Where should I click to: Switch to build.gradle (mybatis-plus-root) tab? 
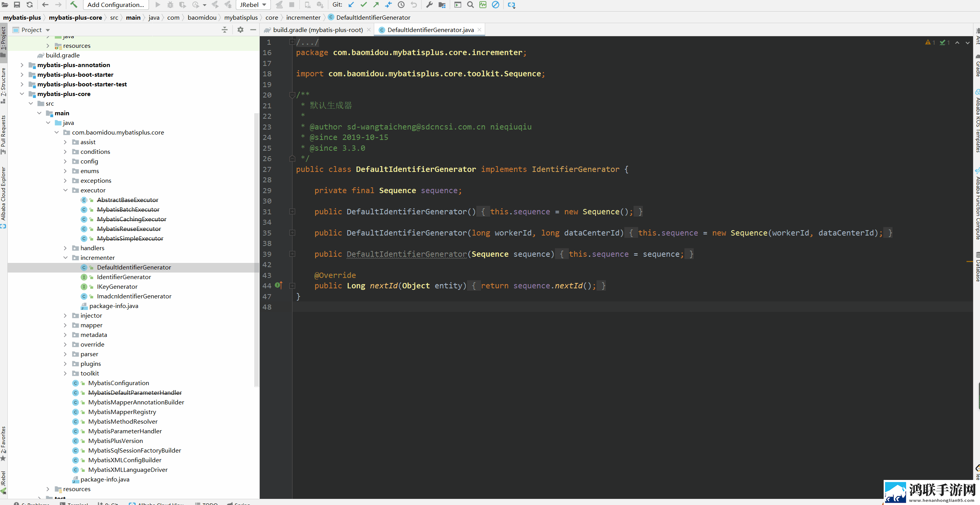coord(318,30)
